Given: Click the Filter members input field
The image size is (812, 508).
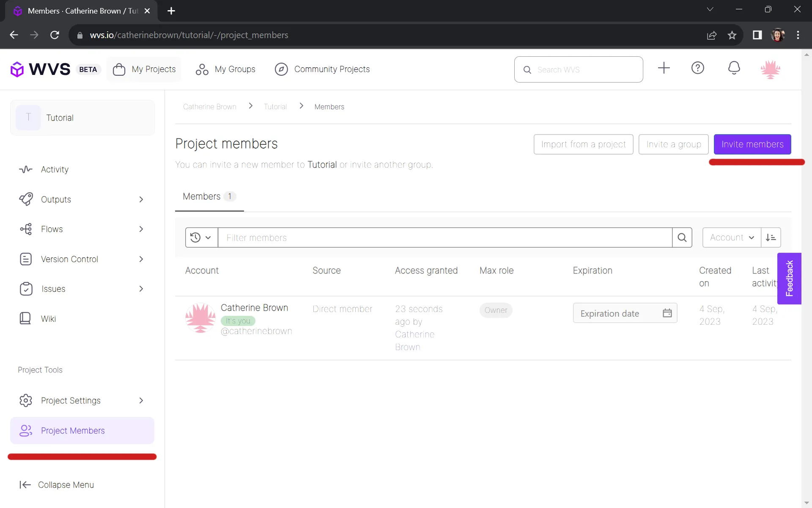Looking at the screenshot, I should click(444, 237).
